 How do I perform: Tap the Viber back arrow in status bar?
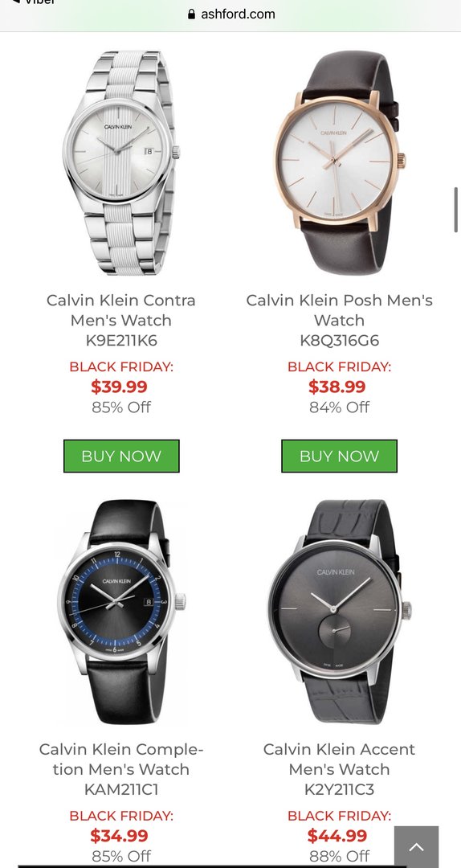[15, 2]
